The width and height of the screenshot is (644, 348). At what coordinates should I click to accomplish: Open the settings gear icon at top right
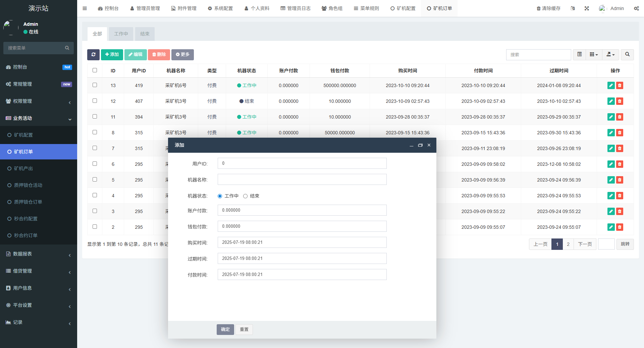pyautogui.click(x=636, y=8)
